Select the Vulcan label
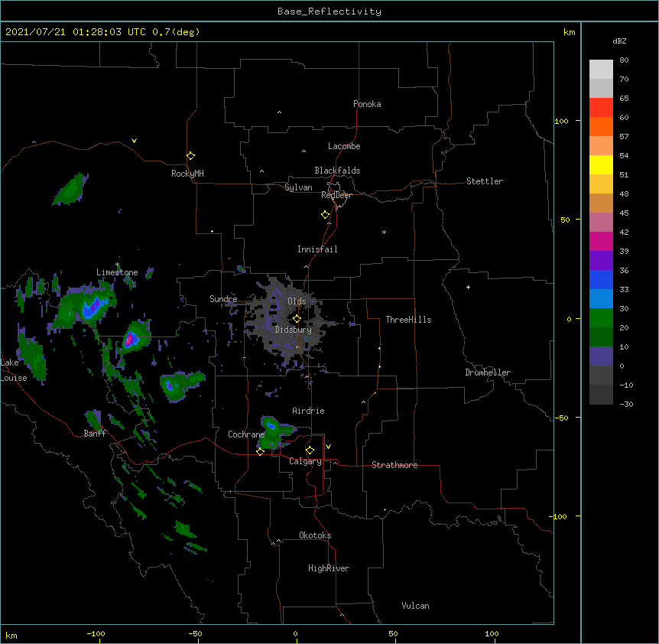 click(x=415, y=606)
